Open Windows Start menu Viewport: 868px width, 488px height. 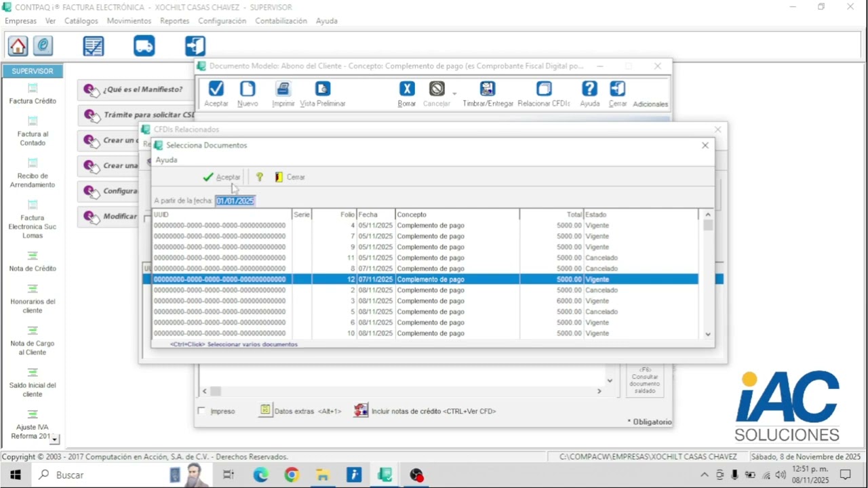(x=15, y=475)
